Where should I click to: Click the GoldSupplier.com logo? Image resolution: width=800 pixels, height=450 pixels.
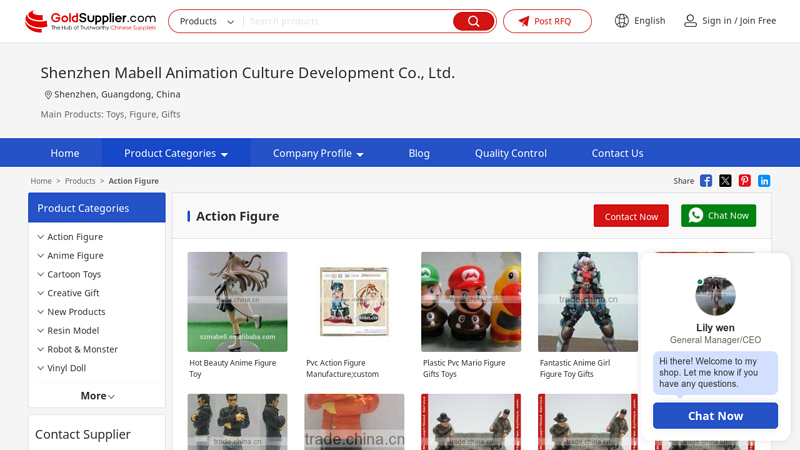pos(90,21)
